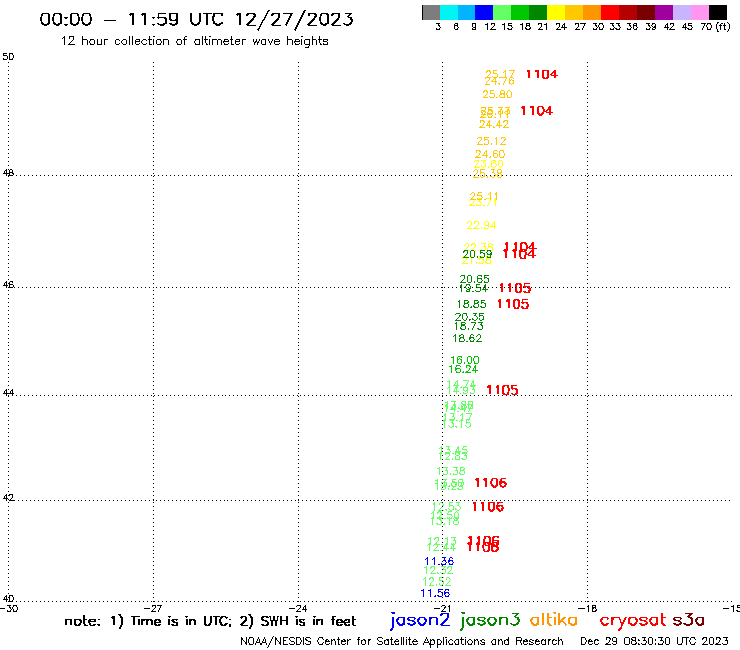Select the light green value 13.38

click(451, 472)
